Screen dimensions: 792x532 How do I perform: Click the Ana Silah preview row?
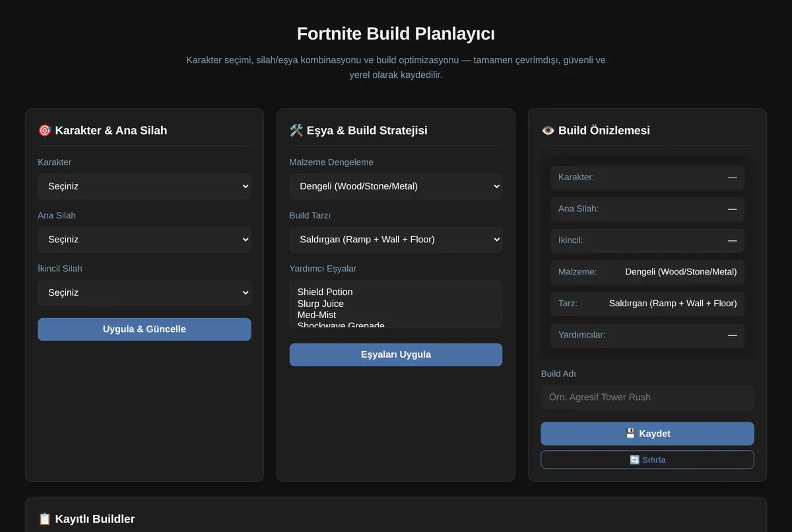tap(647, 209)
